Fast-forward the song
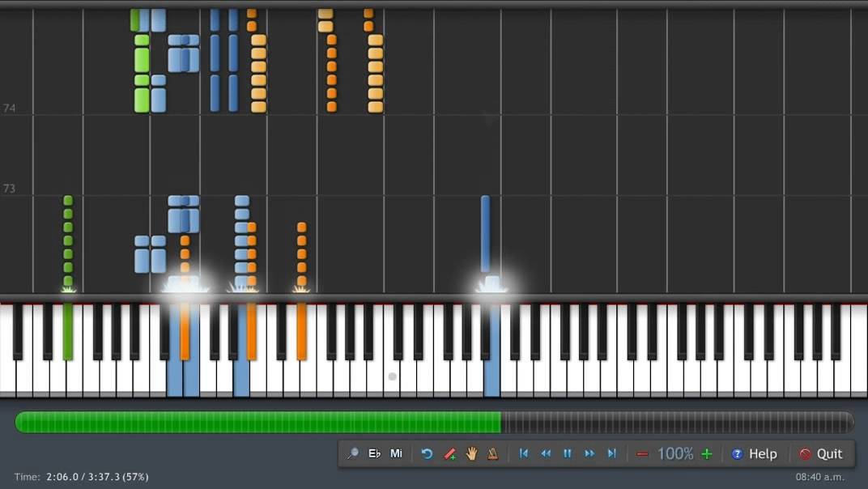Screen dimensions: 868x489 pyautogui.click(x=589, y=453)
